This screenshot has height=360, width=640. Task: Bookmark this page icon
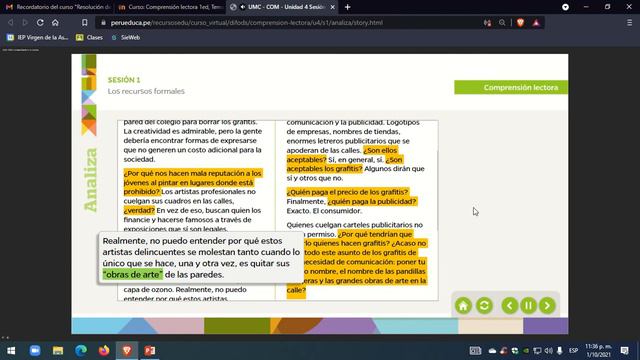[84, 22]
